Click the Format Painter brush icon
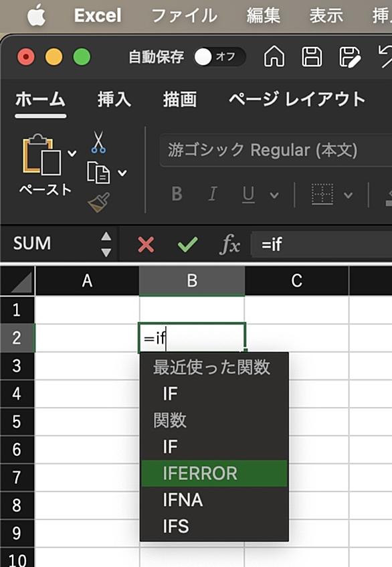The width and height of the screenshot is (392, 567). pos(98,202)
